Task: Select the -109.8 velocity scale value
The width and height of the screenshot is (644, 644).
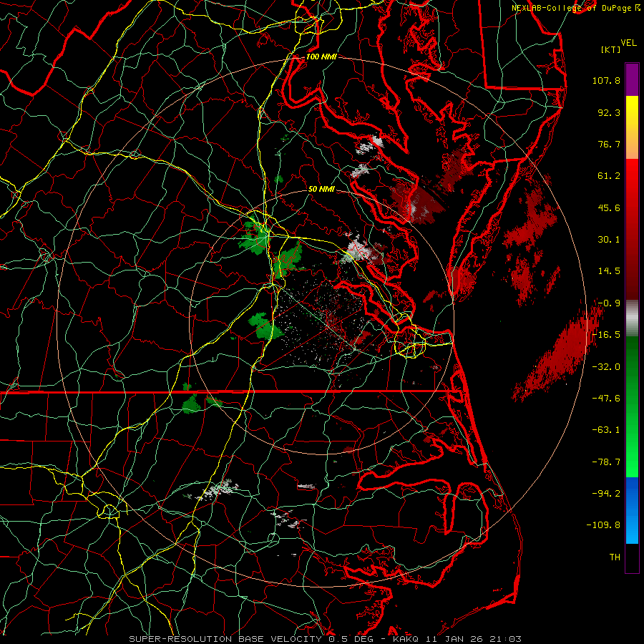Action: [x=603, y=525]
